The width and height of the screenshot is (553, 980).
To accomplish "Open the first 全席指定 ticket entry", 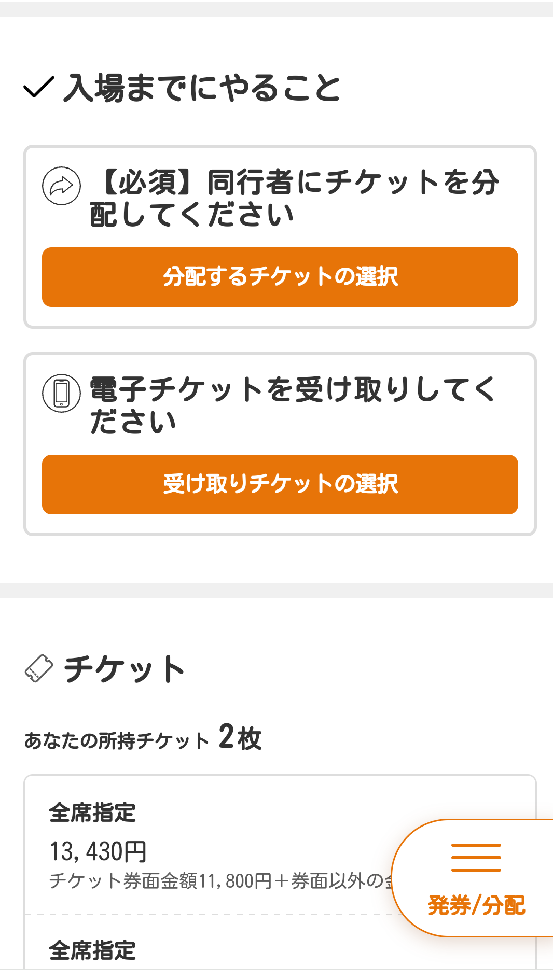I will (x=92, y=813).
